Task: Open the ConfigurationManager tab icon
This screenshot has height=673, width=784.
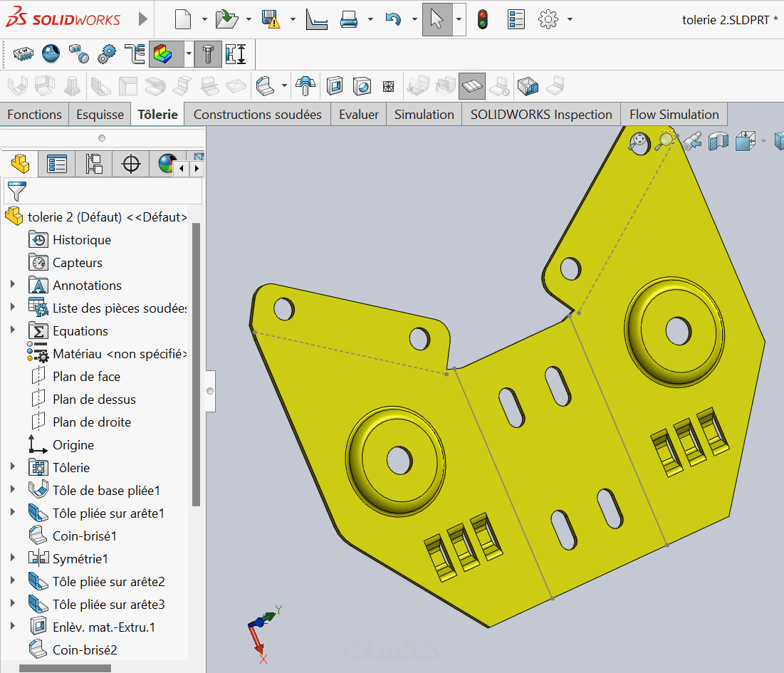Action: pyautogui.click(x=94, y=164)
